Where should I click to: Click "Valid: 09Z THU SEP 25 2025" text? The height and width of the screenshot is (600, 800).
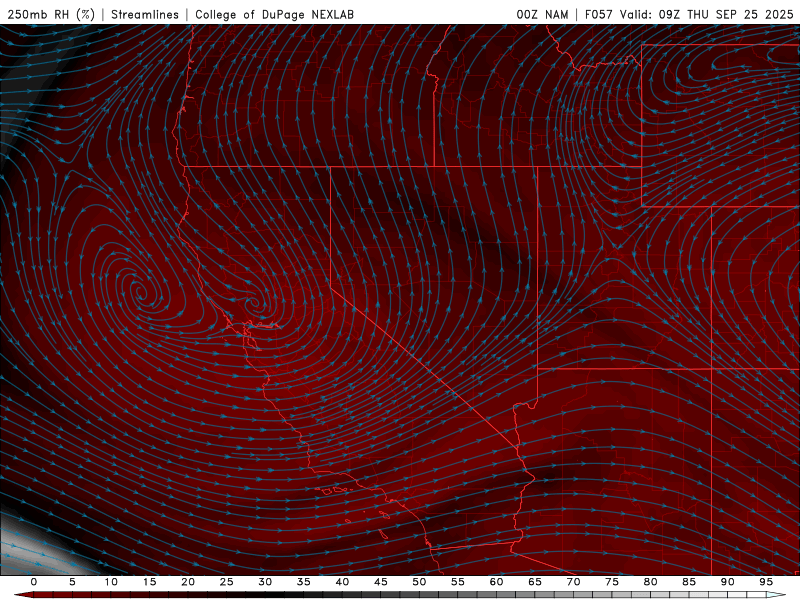tap(707, 14)
